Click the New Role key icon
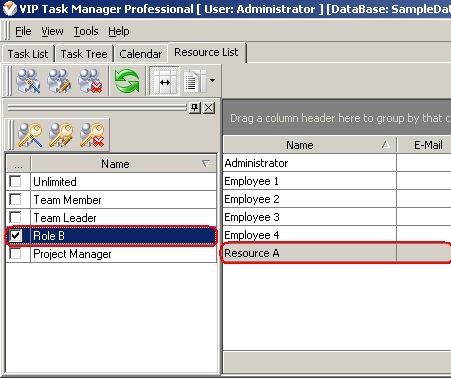The image size is (451, 378). click(x=30, y=135)
